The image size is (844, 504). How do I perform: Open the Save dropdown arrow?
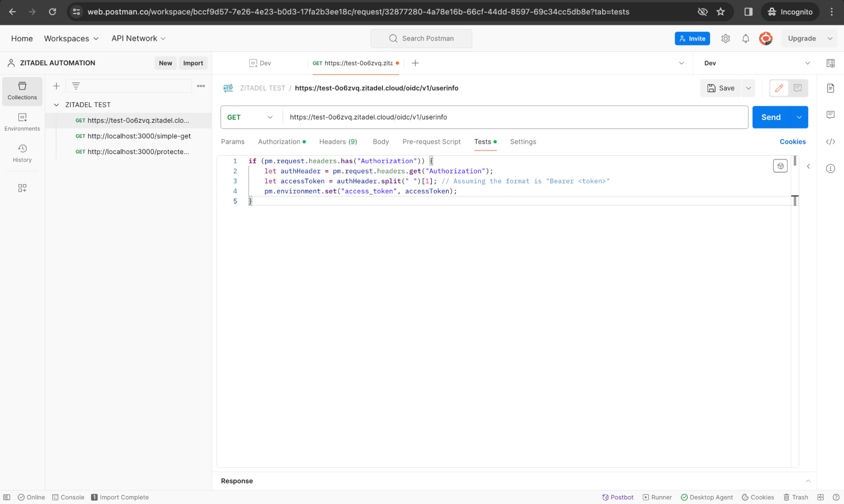coord(748,88)
